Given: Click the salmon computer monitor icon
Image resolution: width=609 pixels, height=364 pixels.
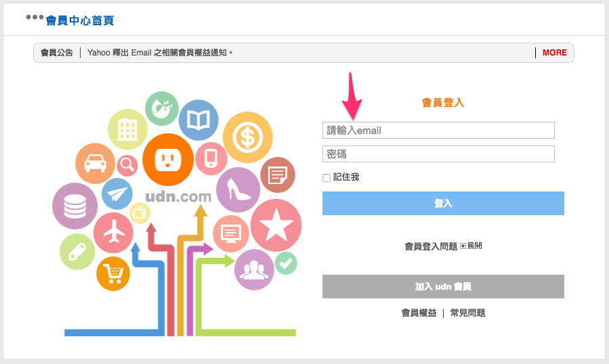Looking at the screenshot, I should (231, 233).
